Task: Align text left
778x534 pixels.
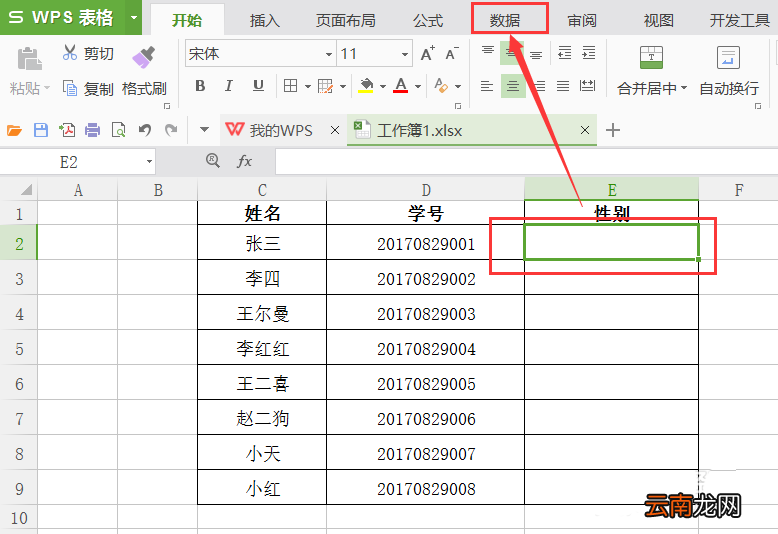Action: (487, 86)
